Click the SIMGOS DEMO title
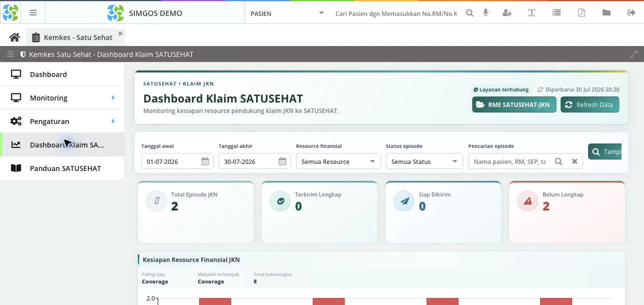The height and width of the screenshot is (305, 644). click(155, 13)
